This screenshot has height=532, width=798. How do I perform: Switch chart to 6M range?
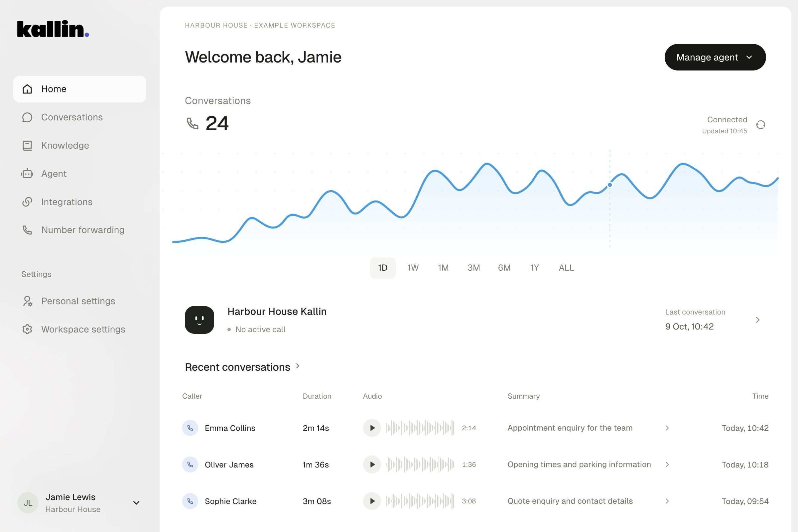pyautogui.click(x=504, y=268)
